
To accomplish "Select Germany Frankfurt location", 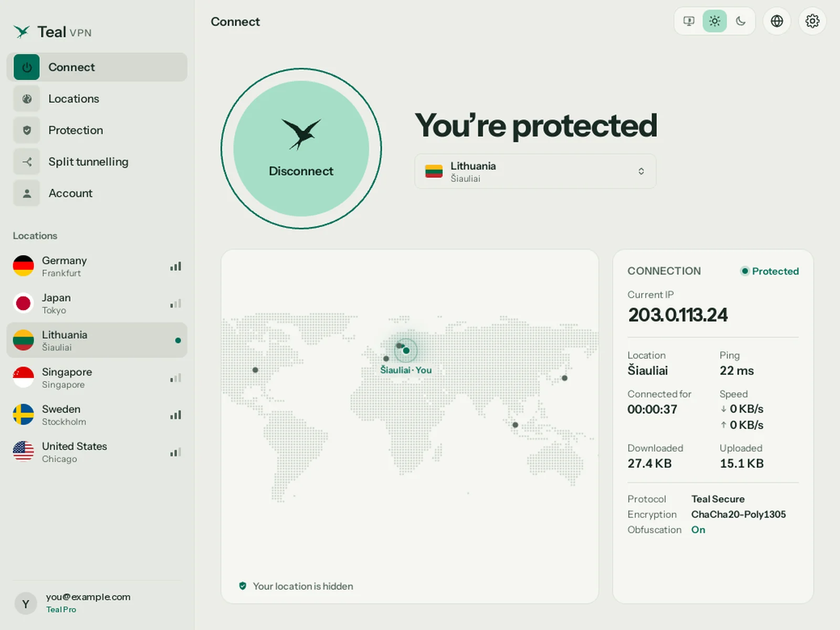I will (97, 266).
